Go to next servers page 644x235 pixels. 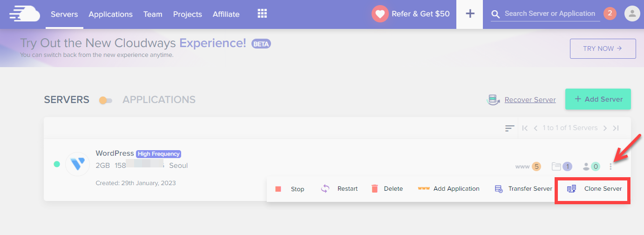(605, 128)
